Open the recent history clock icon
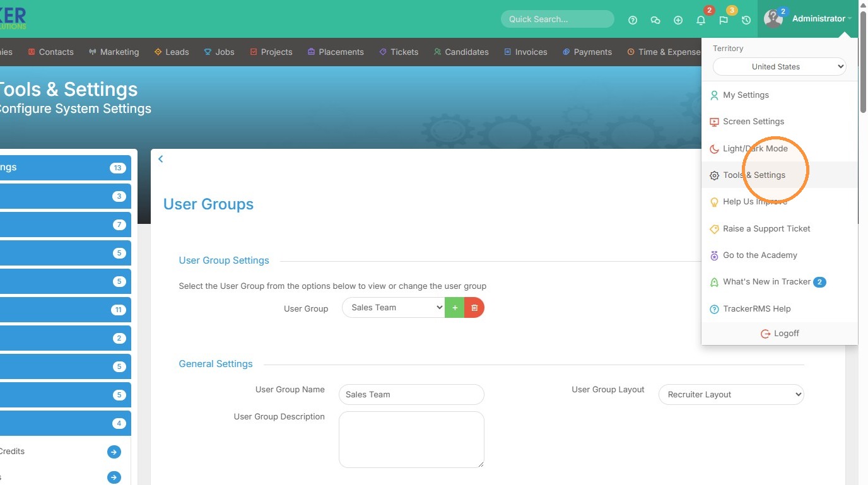868x485 pixels. point(746,20)
